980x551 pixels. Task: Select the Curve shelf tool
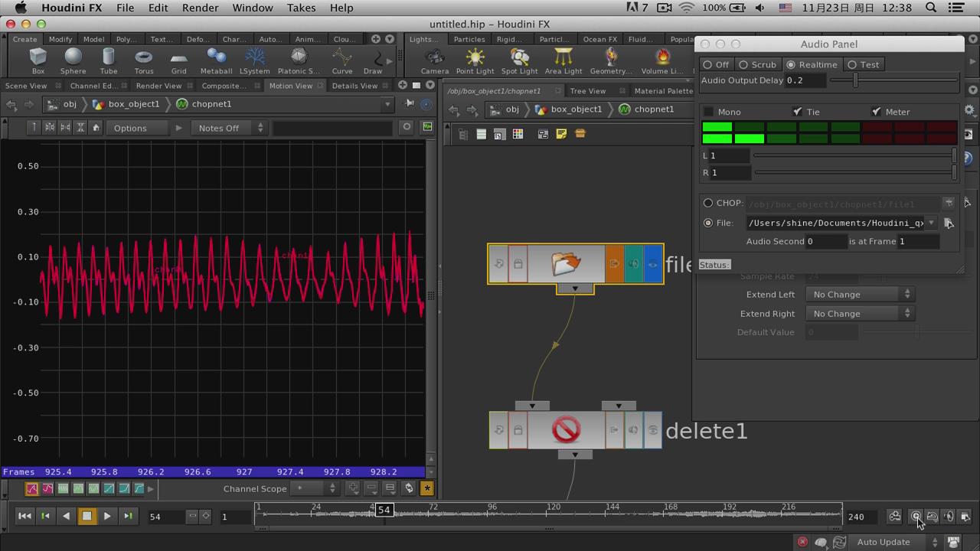[x=342, y=61]
